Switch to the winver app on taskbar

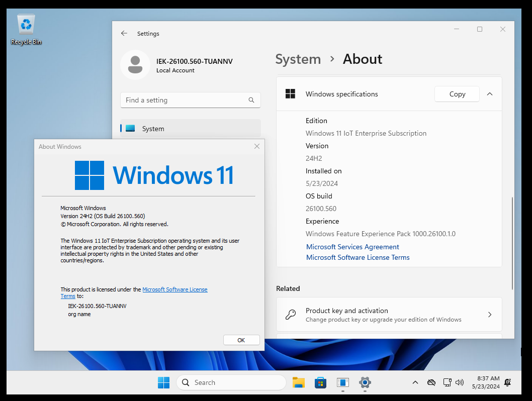pos(342,383)
